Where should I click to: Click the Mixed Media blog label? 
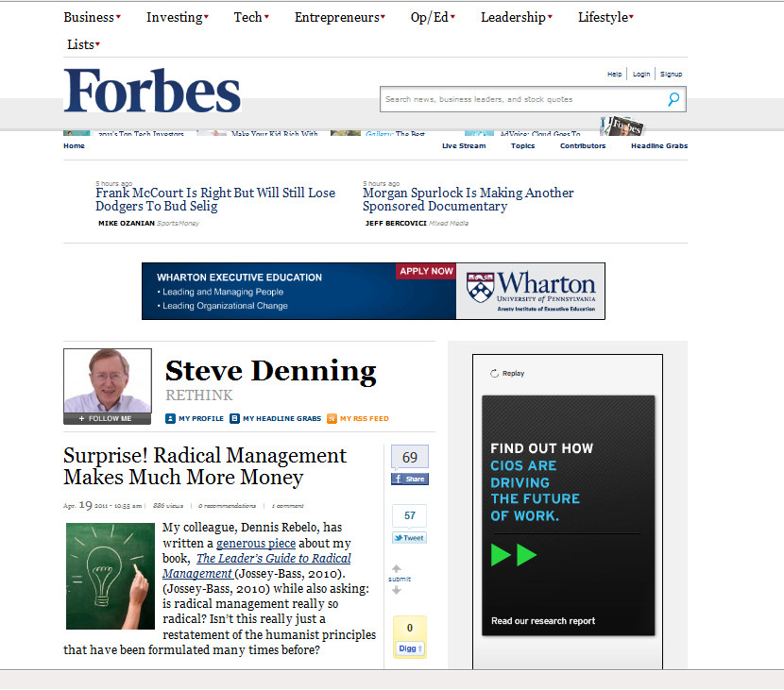449,224
